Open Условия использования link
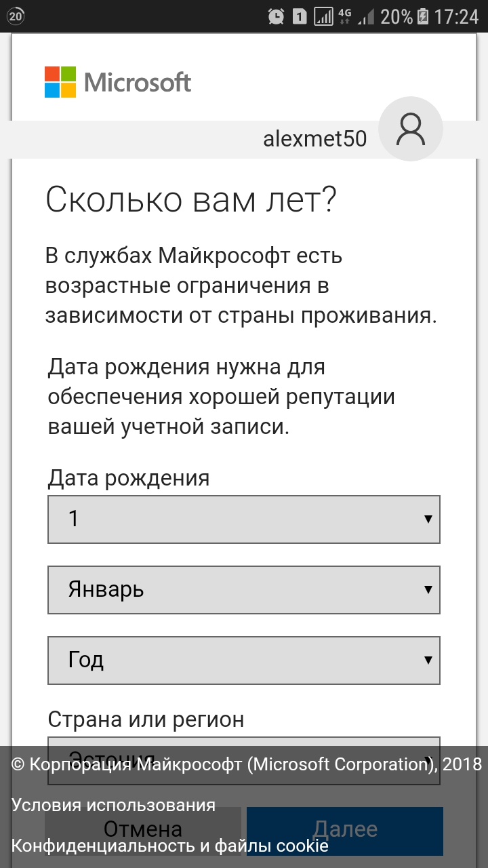This screenshot has width=488, height=868. coord(113,806)
